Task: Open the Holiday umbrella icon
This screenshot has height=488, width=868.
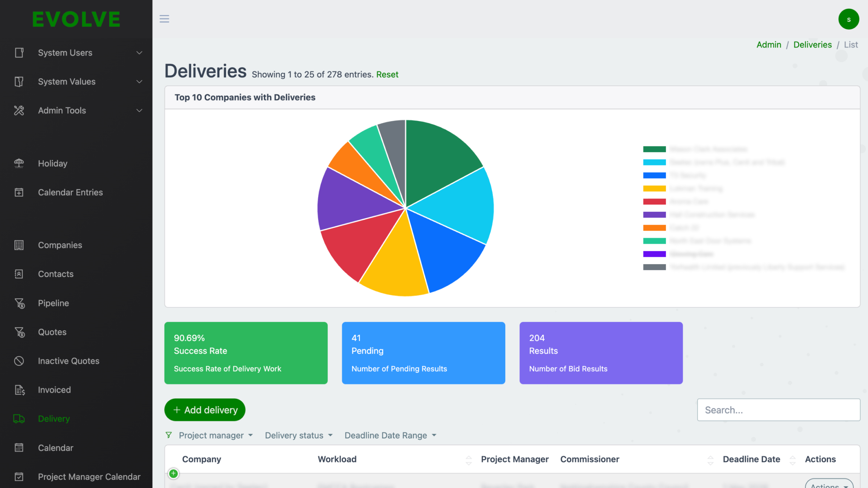Action: (x=19, y=163)
